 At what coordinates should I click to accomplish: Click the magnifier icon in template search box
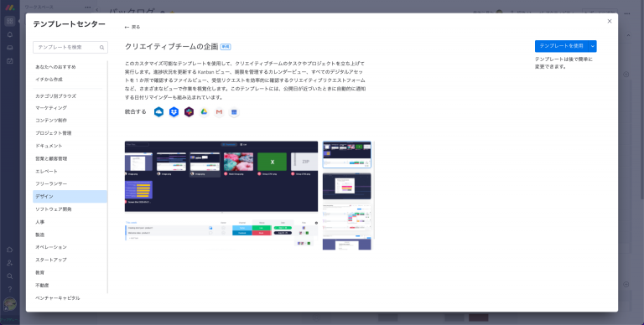pyautogui.click(x=101, y=47)
